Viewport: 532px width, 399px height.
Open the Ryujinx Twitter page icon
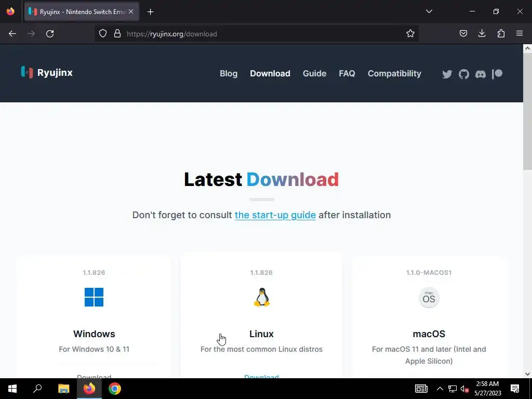pyautogui.click(x=447, y=74)
